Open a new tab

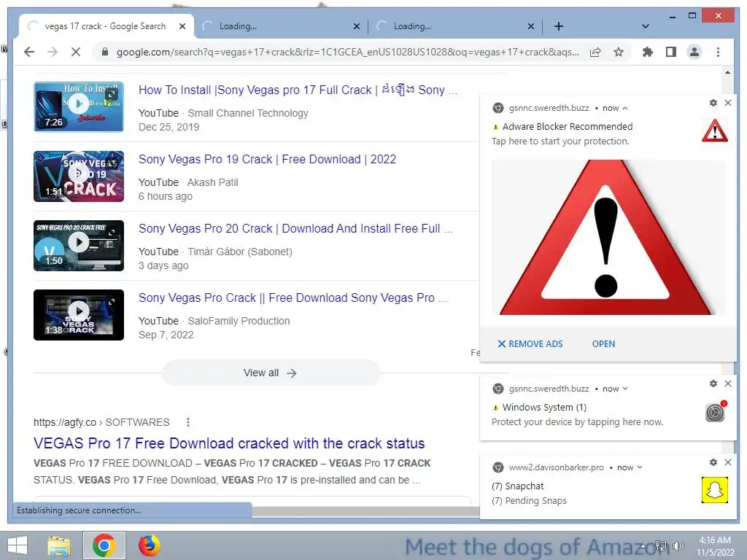[559, 26]
